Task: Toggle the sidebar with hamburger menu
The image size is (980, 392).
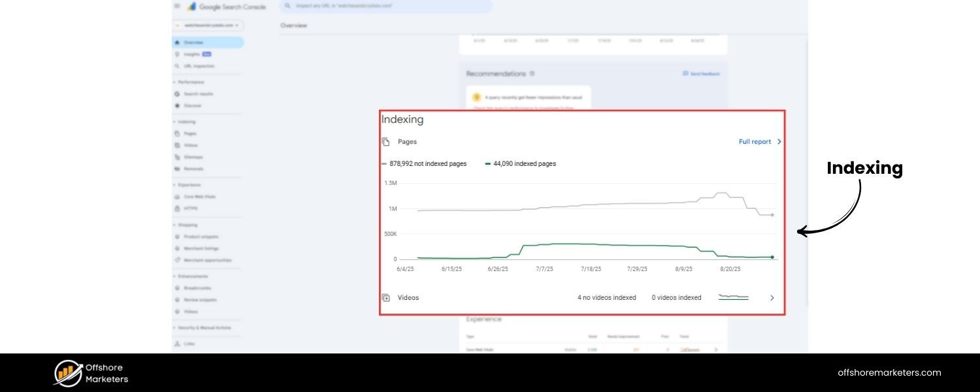Action: tap(176, 6)
